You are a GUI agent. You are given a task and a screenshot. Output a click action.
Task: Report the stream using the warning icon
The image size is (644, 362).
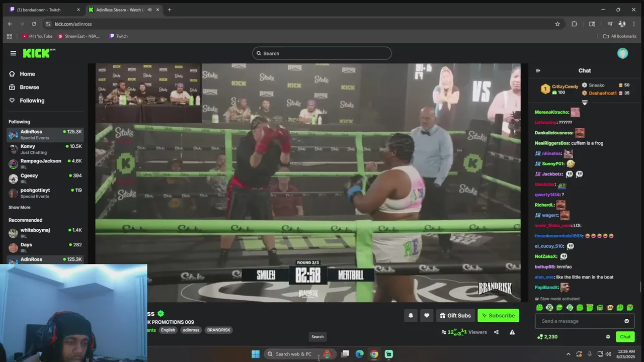tap(512, 332)
